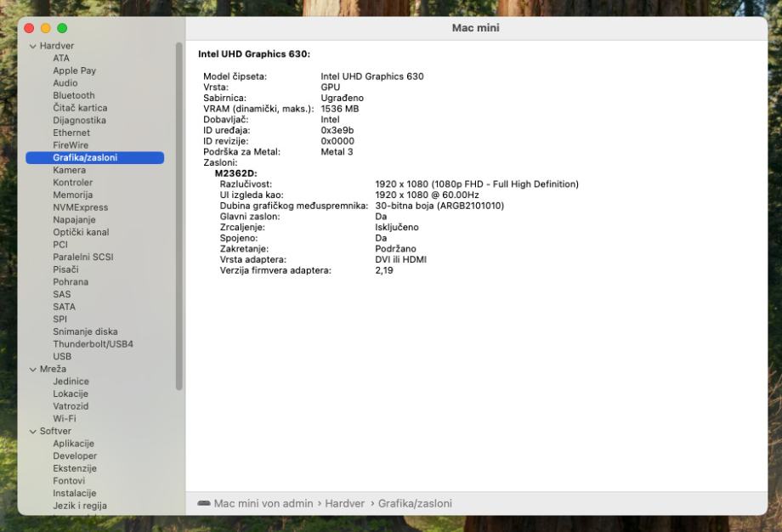Collapse the Softver section chevron

[x=33, y=431]
